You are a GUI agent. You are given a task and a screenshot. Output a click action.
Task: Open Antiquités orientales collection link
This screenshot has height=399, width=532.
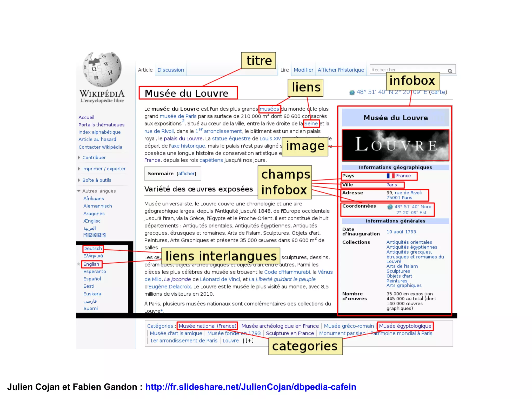coord(409,242)
